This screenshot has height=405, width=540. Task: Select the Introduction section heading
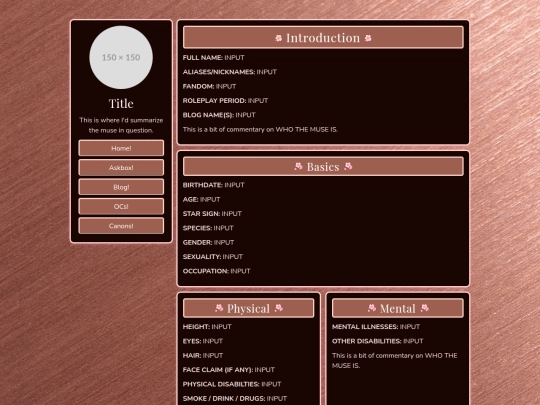pyautogui.click(x=323, y=38)
